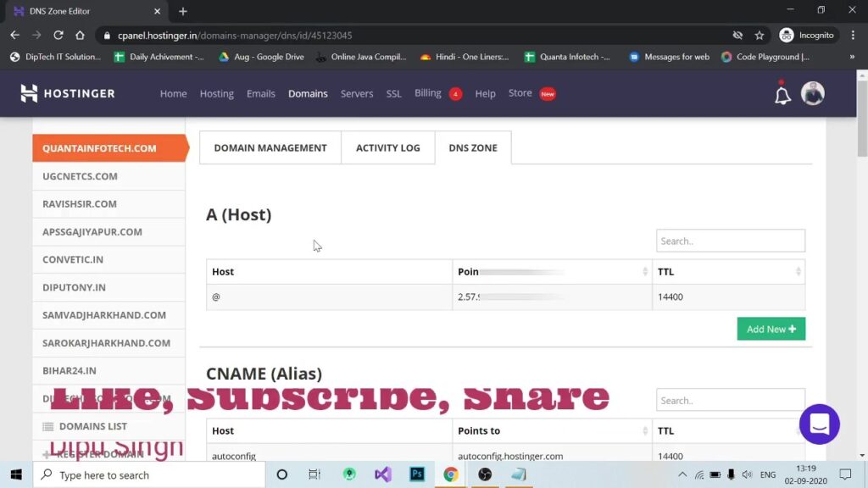Open the Billing menu item
Screen dimensions: 868x488
click(428, 93)
